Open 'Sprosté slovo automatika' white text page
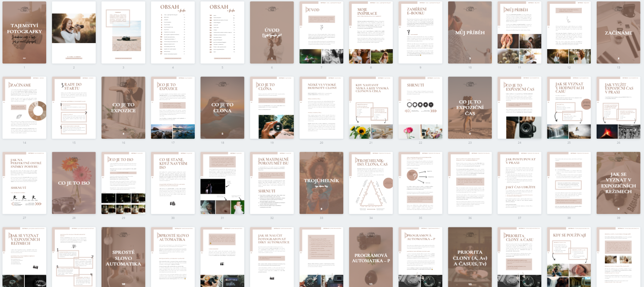The image size is (644, 287). pyautogui.click(x=173, y=257)
